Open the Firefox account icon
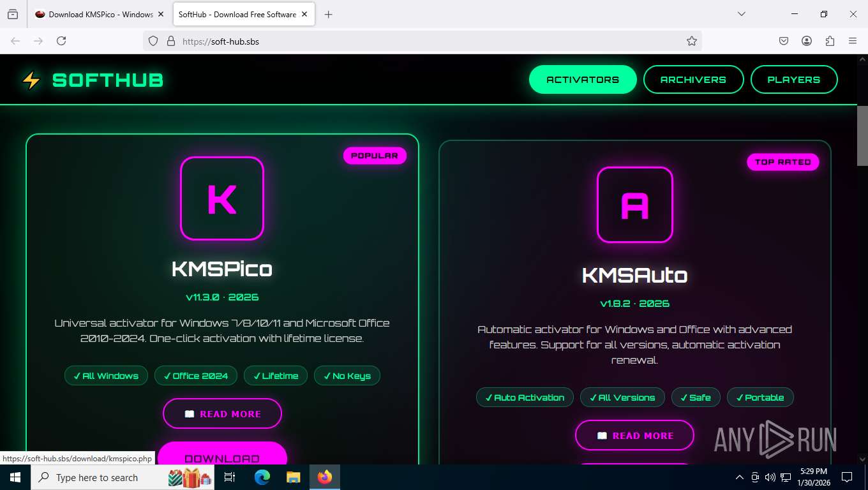 [807, 41]
